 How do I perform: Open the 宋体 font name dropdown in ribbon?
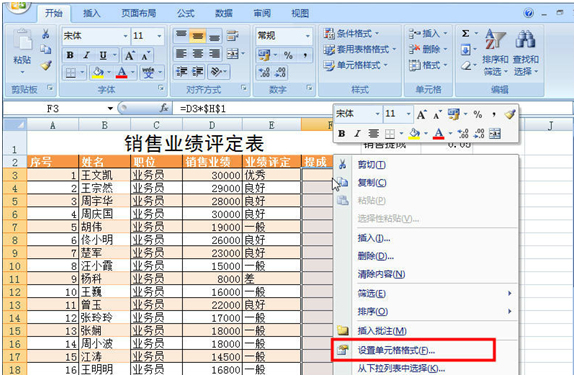pyautogui.click(x=125, y=36)
